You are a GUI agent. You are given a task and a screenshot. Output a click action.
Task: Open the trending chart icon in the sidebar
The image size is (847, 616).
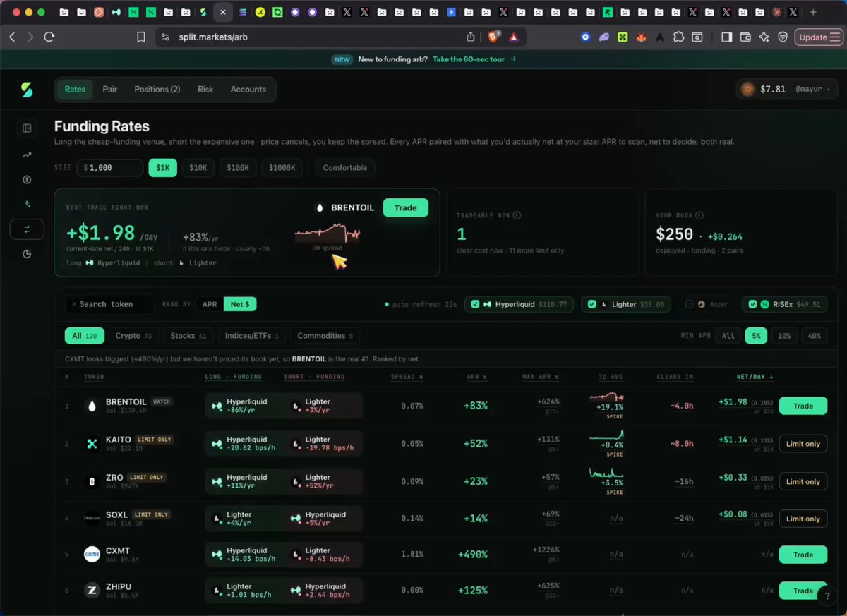click(27, 155)
